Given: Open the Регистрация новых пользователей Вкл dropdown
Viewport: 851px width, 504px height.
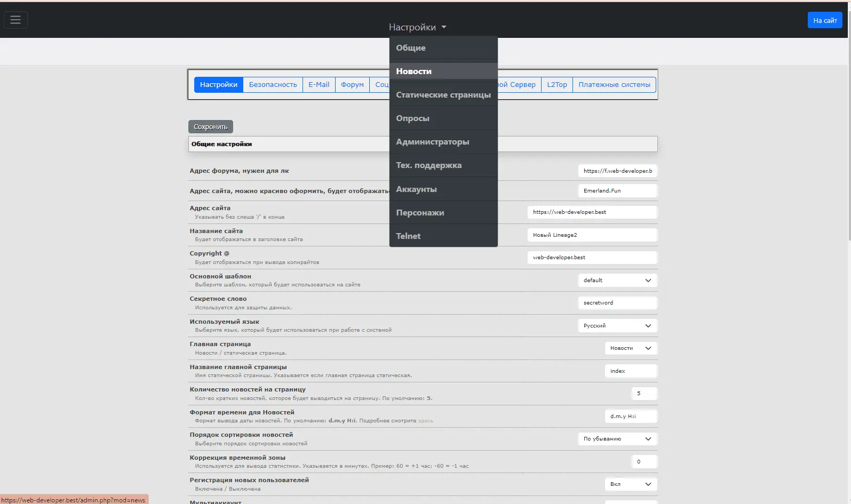Looking at the screenshot, I should click(631, 484).
